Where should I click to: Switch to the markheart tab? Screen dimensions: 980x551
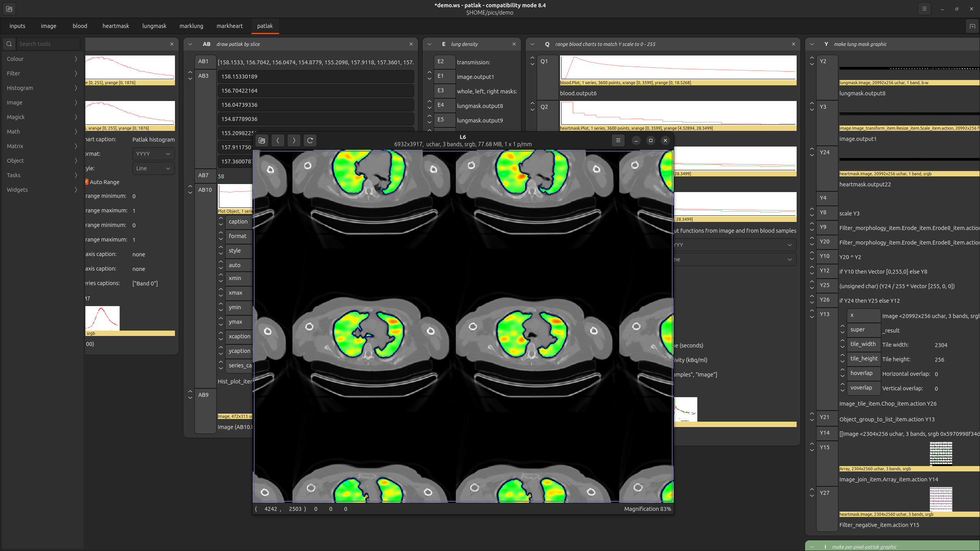(230, 26)
